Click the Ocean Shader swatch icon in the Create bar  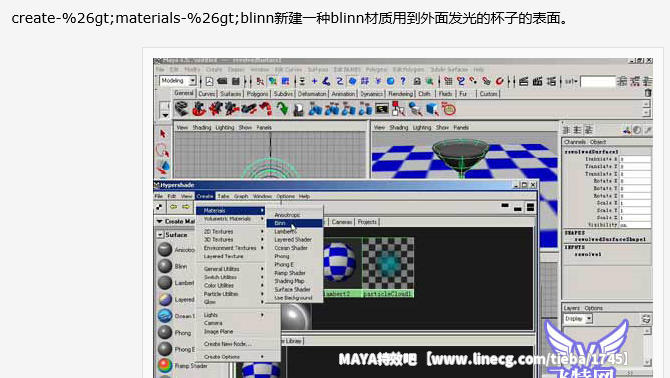click(x=165, y=316)
